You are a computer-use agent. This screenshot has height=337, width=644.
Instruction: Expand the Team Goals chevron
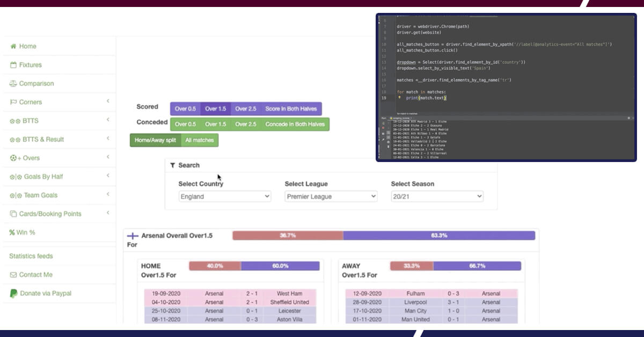click(x=108, y=194)
